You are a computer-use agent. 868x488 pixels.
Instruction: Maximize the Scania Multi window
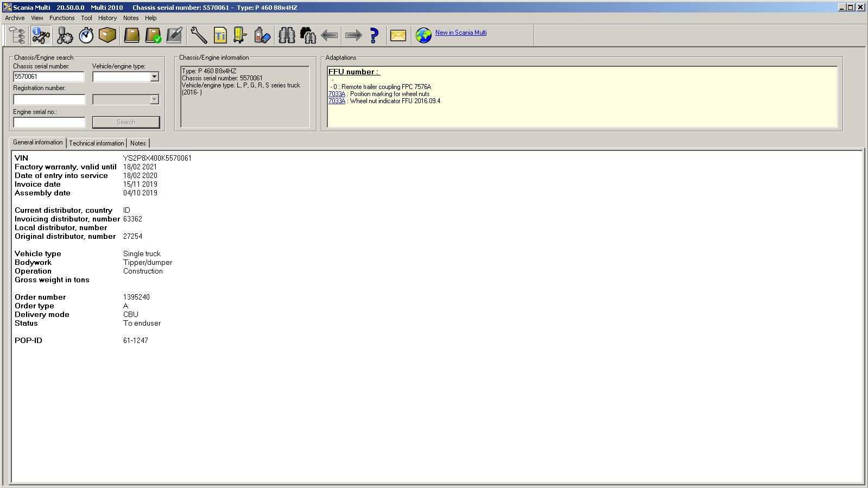[x=851, y=7]
